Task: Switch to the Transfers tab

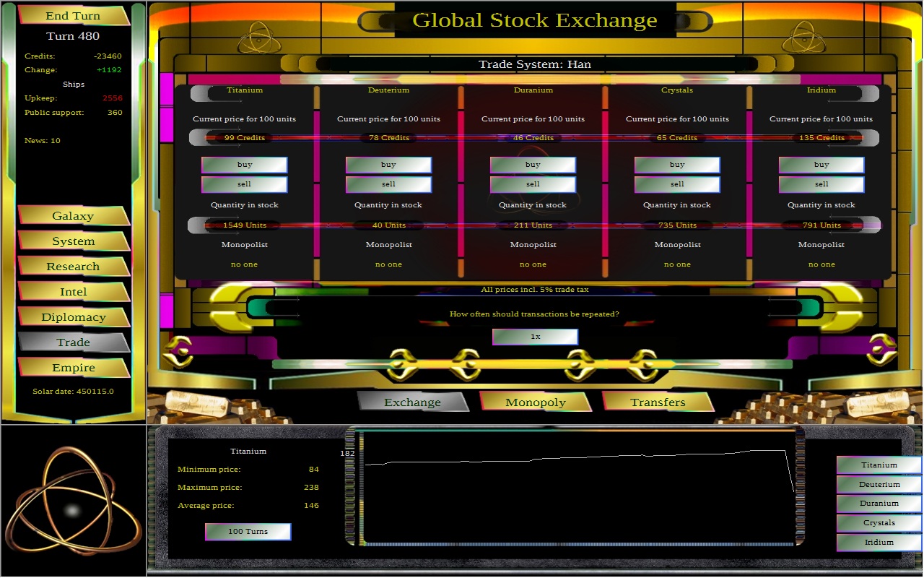Action: [x=658, y=402]
